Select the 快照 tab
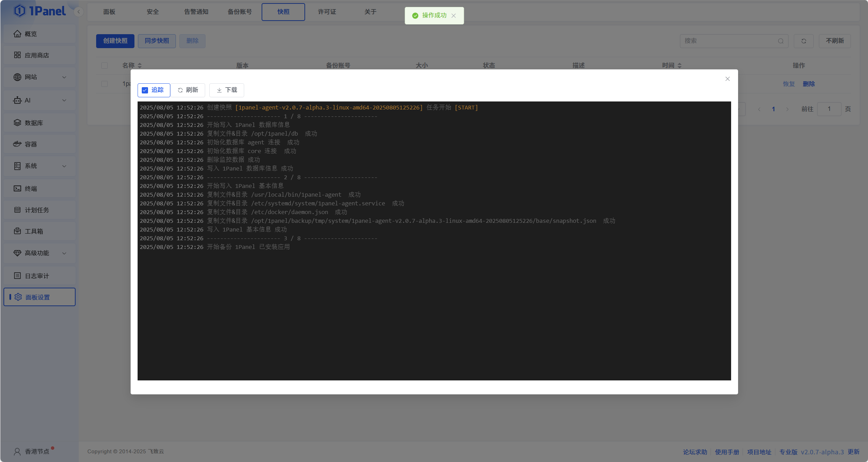868x462 pixels. (283, 12)
